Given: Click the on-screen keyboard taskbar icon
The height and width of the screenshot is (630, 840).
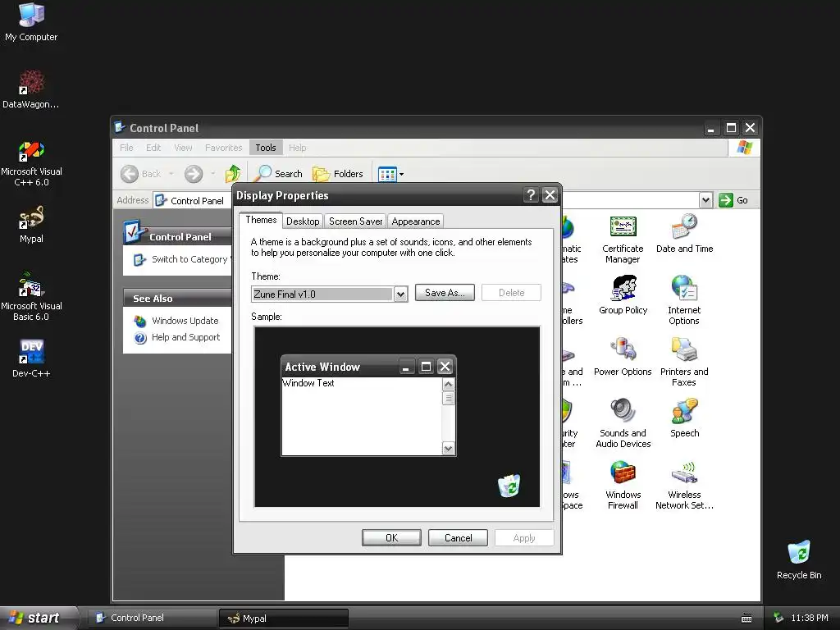Looking at the screenshot, I should click(x=746, y=619).
